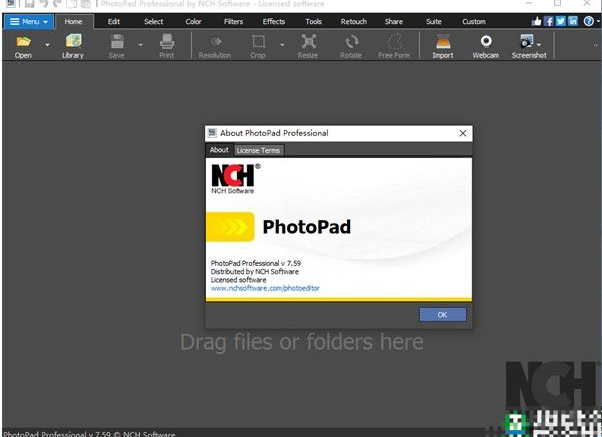This screenshot has width=602, height=437.
Task: Open an image with the Open folder icon
Action: click(x=23, y=46)
